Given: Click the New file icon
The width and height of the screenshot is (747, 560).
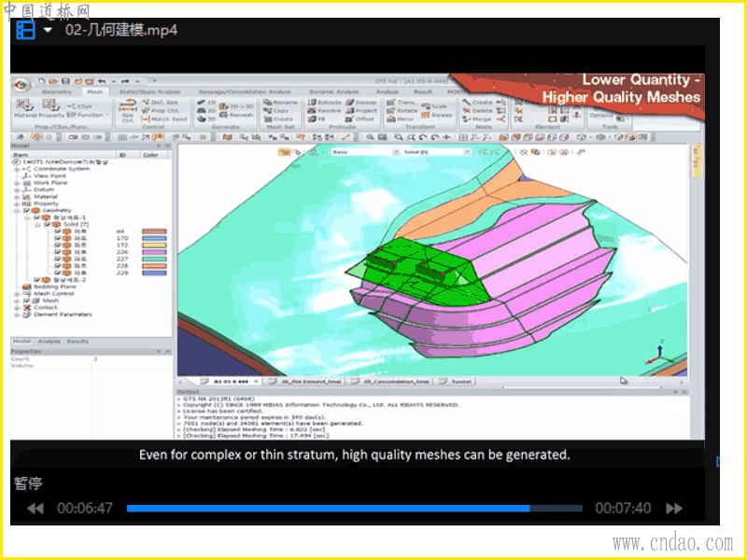Looking at the screenshot, I should click(x=42, y=81).
